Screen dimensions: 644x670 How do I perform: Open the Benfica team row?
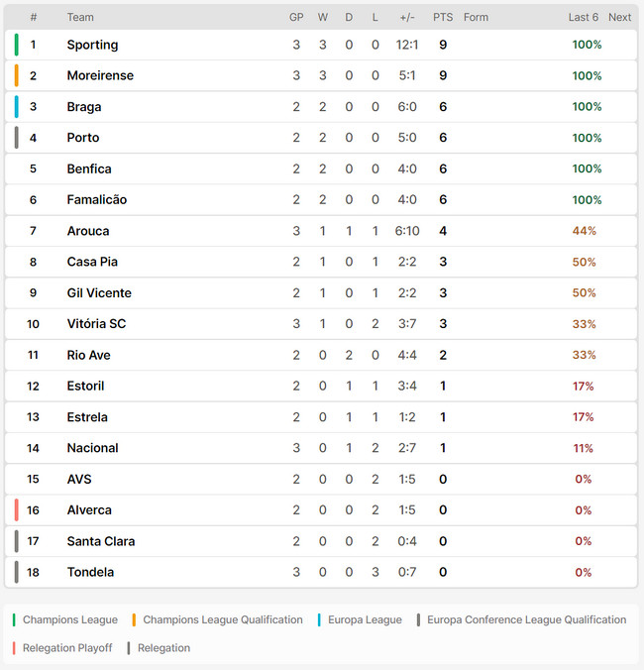click(321, 168)
